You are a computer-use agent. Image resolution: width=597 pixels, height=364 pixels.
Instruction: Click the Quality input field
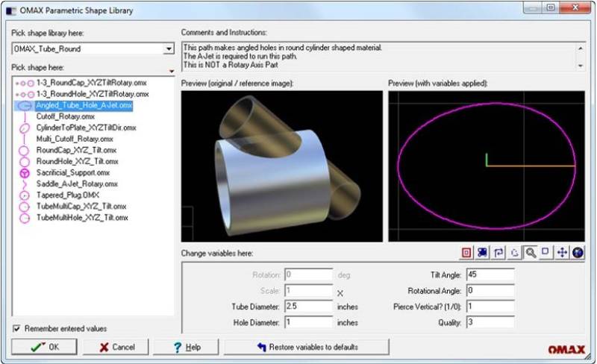(x=490, y=322)
